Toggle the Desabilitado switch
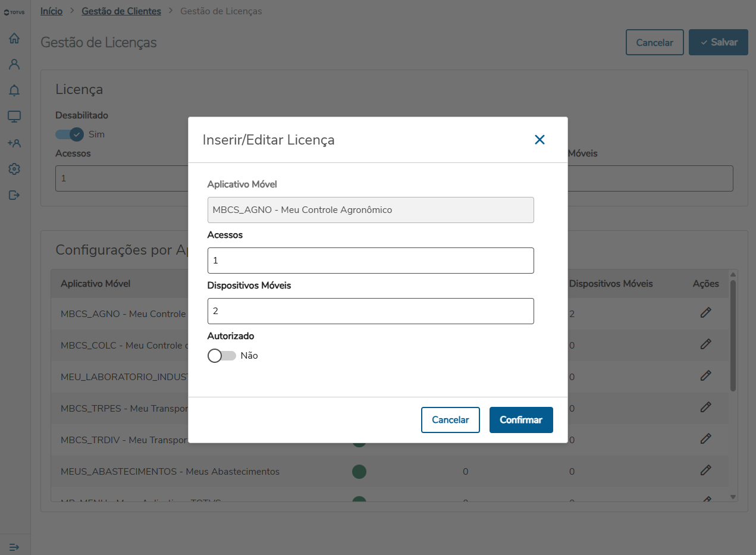Viewport: 756px width, 555px height. click(70, 134)
